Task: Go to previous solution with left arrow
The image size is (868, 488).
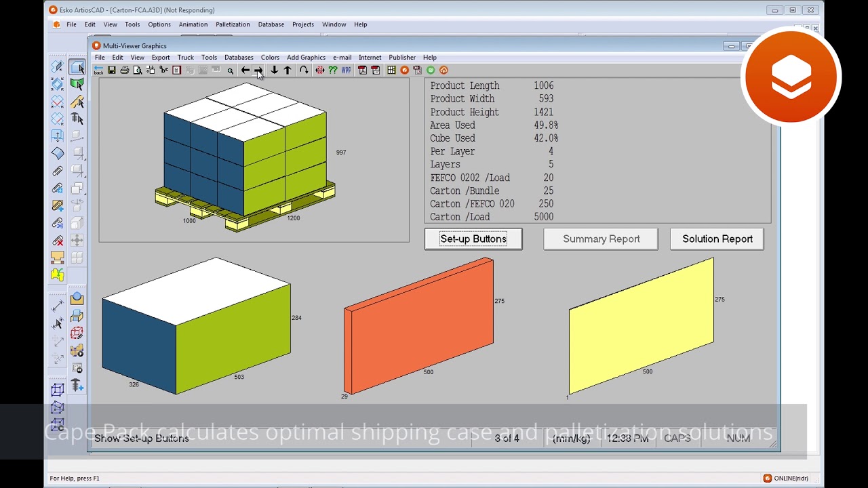Action: click(x=245, y=70)
